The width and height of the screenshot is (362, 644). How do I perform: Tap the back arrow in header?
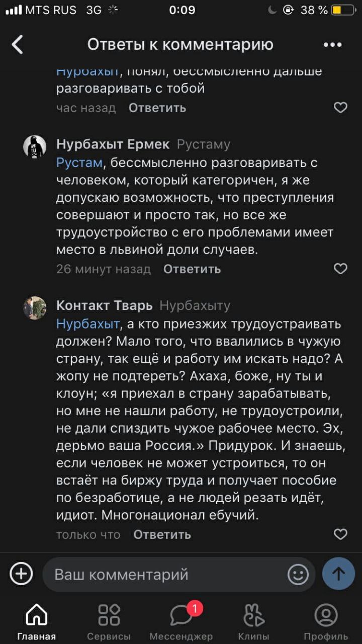click(18, 45)
